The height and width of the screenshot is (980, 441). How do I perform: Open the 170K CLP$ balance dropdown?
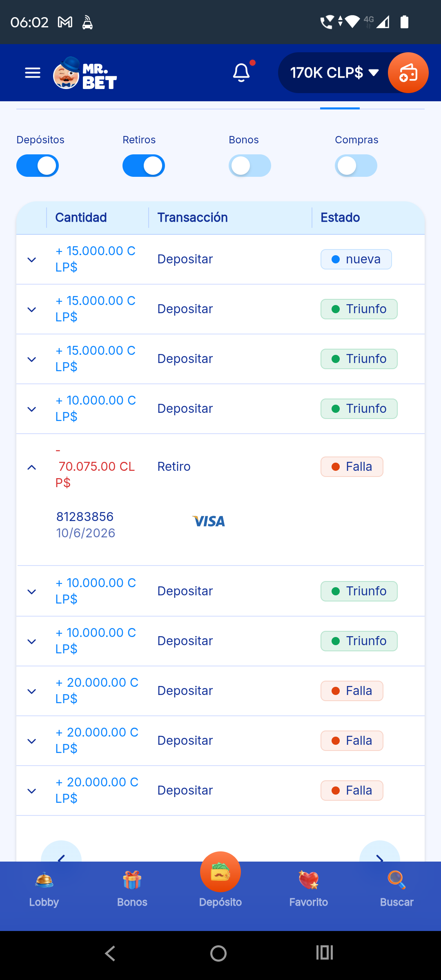[334, 73]
